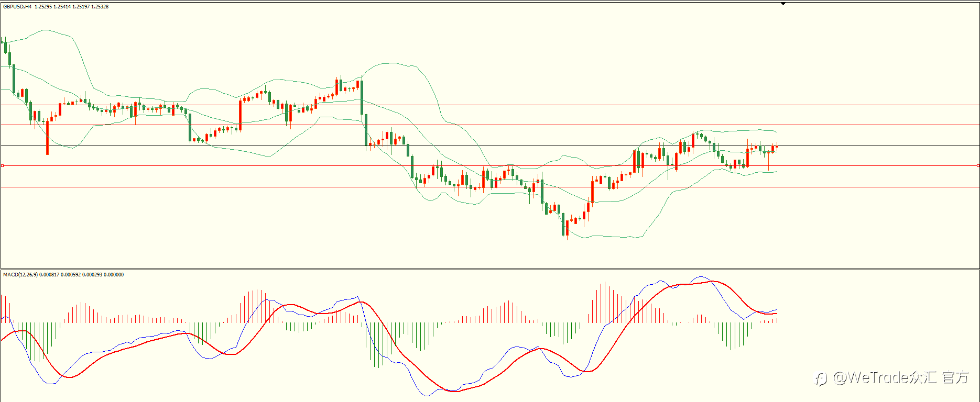The width and height of the screenshot is (980, 402).
Task: Select the left handle of the selected horizontal line
Action: [x=2, y=166]
